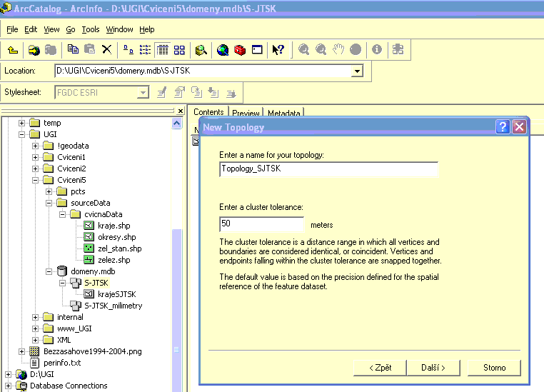The width and height of the screenshot is (544, 392).
Task: Click the Edit Metadata icon
Action: coord(161,93)
